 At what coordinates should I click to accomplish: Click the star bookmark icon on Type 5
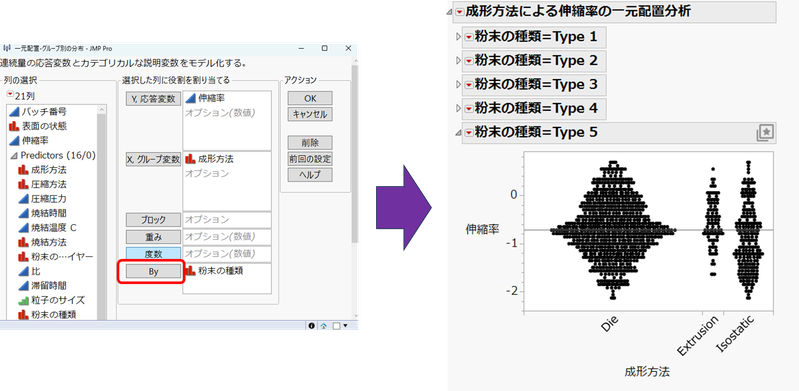pos(766,133)
